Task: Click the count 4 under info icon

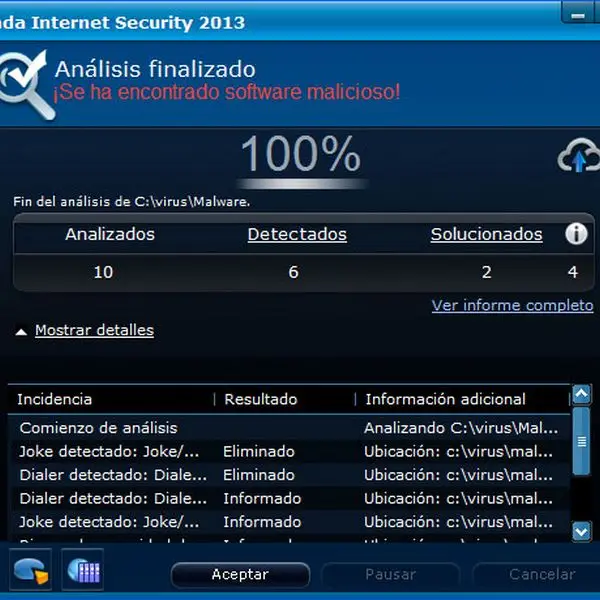Action: 572,272
